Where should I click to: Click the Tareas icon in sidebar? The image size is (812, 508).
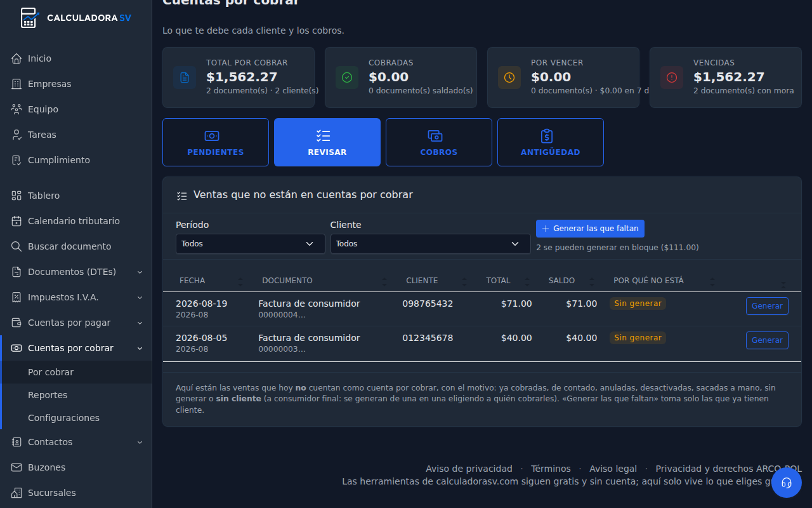(16, 135)
